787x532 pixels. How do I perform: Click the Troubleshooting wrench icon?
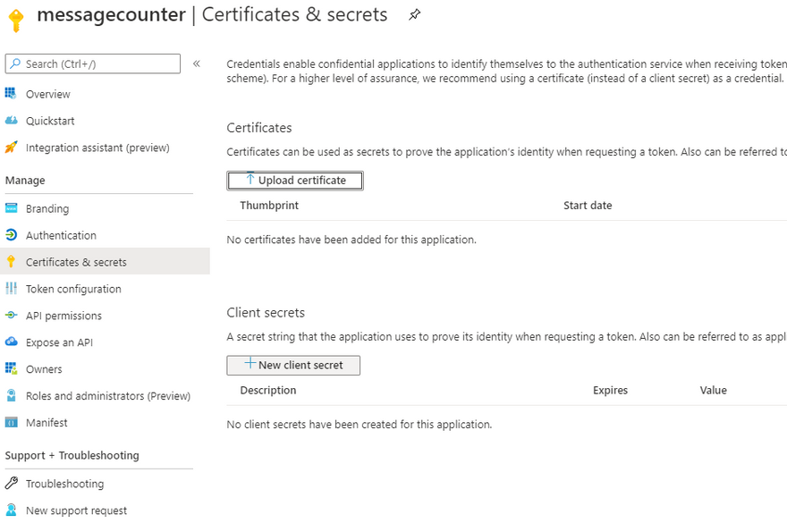pyautogui.click(x=11, y=483)
